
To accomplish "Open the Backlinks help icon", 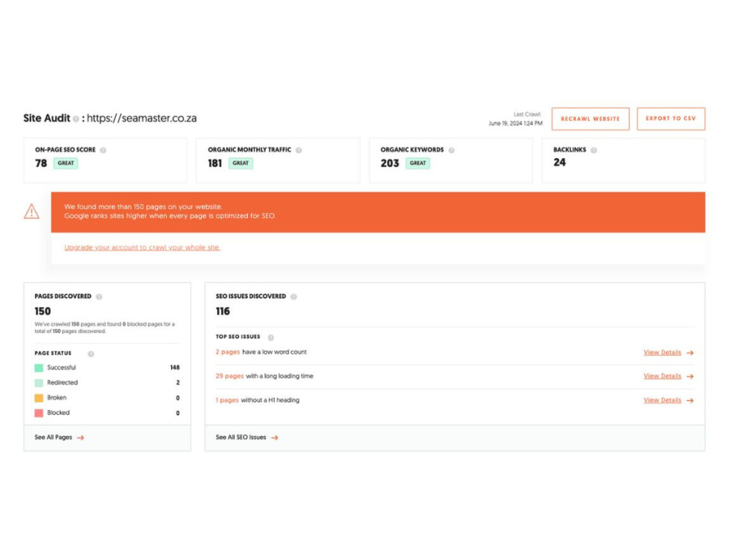I will point(594,150).
